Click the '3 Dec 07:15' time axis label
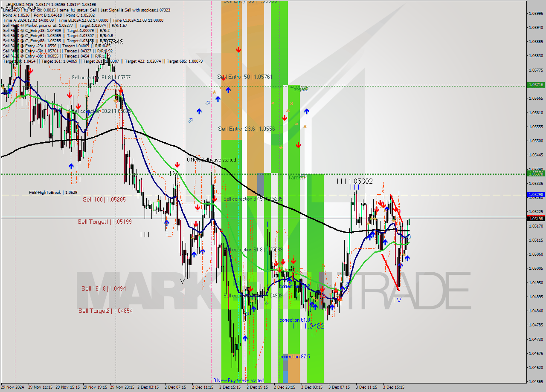This screenshot has height=392, width=546. (x=339, y=387)
